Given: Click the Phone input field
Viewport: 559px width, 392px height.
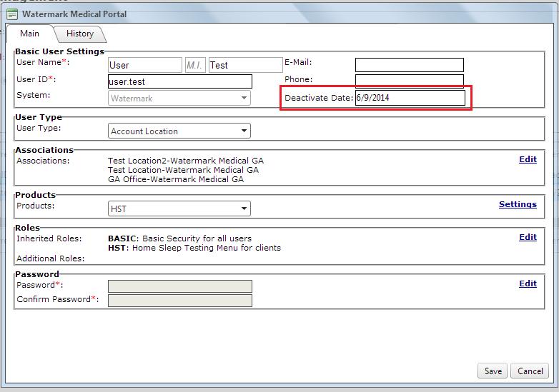Looking at the screenshot, I should 410,81.
